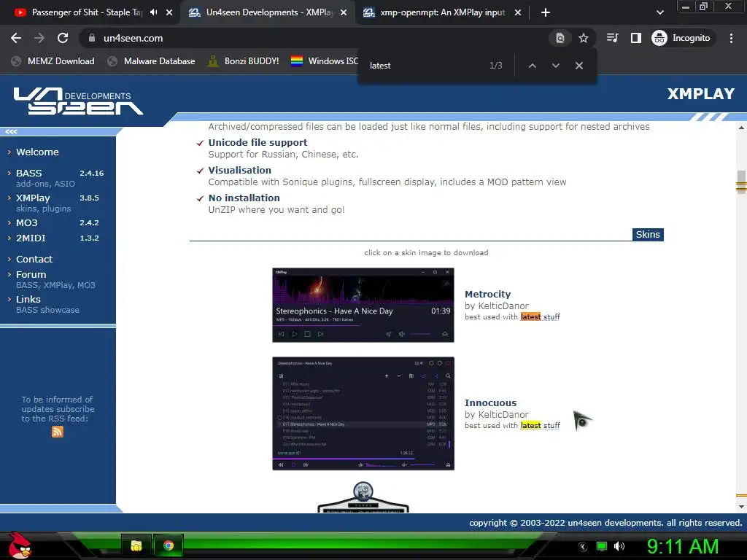
Task: Open the media control playlist icon
Action: coord(612,38)
